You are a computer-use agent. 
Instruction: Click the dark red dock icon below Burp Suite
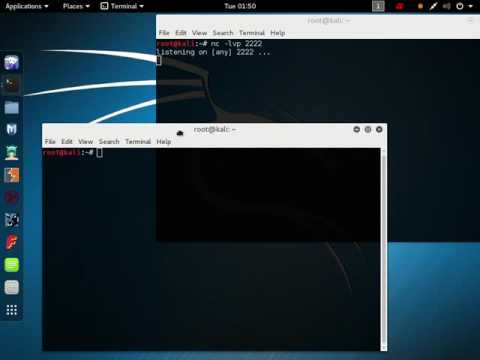(x=12, y=197)
